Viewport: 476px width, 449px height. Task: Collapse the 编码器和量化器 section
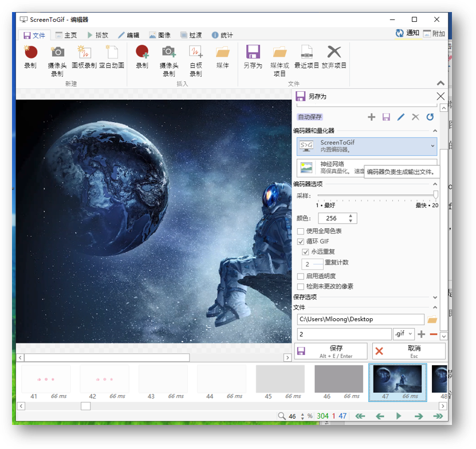(435, 131)
